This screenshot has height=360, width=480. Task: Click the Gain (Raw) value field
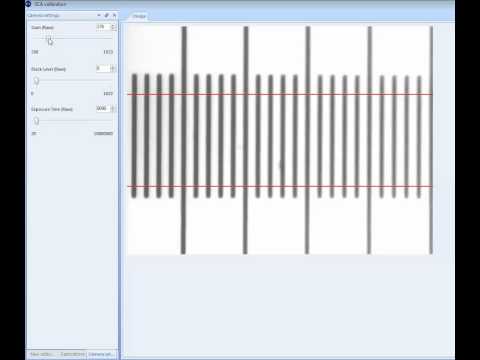coord(103,27)
